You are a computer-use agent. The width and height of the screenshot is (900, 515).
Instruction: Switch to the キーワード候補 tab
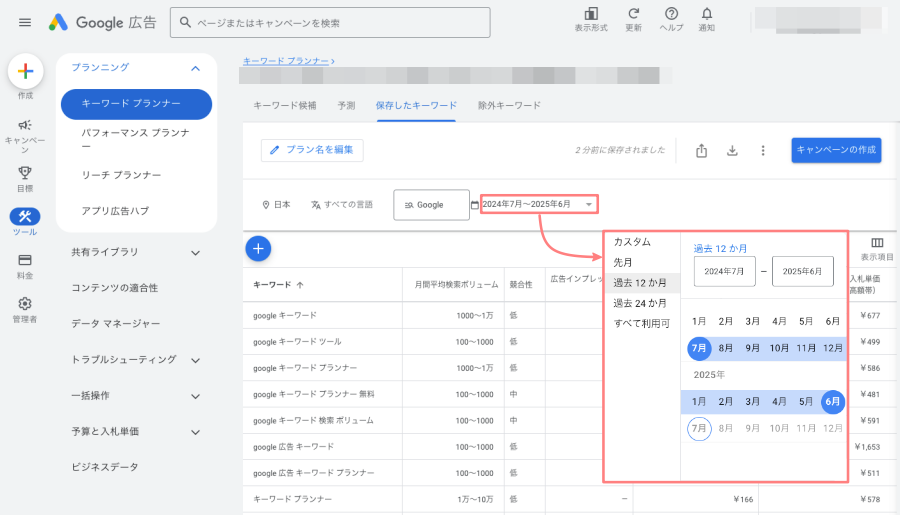pos(285,106)
